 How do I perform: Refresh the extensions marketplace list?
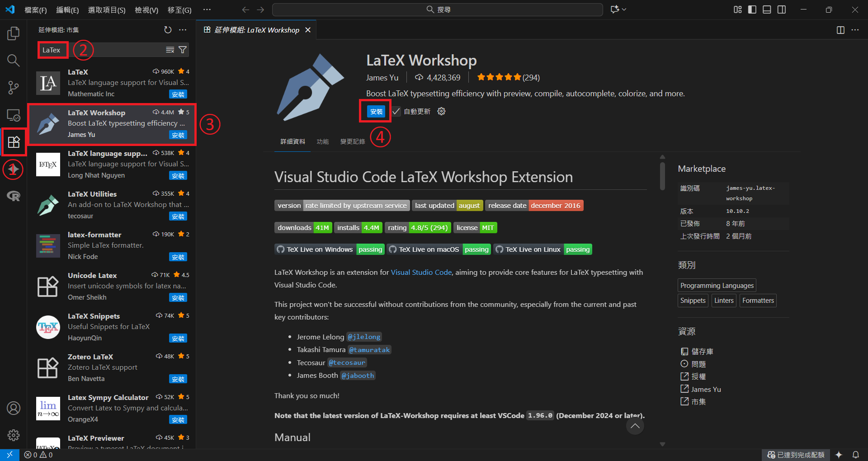pos(168,30)
